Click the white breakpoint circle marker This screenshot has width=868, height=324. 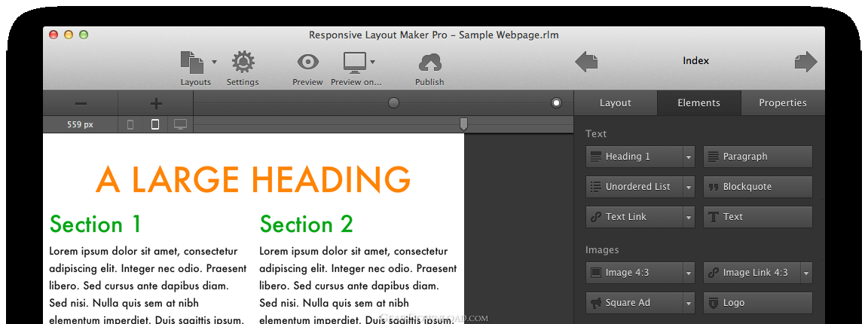coord(556,102)
